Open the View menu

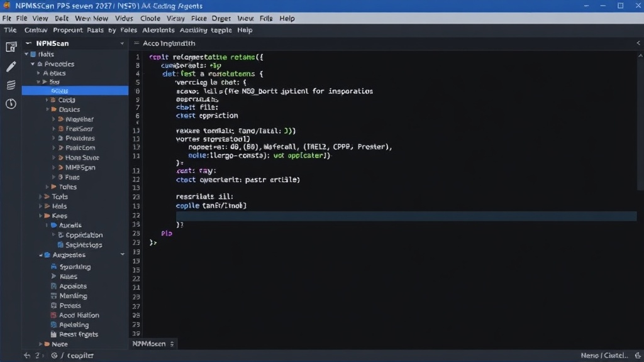pos(40,18)
